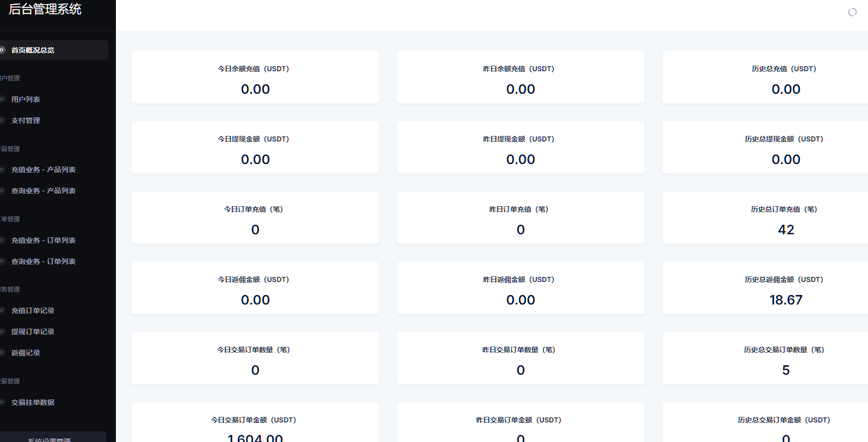Click the bullet icon beside 用户列表
This screenshot has height=442, width=868.
coord(2,99)
